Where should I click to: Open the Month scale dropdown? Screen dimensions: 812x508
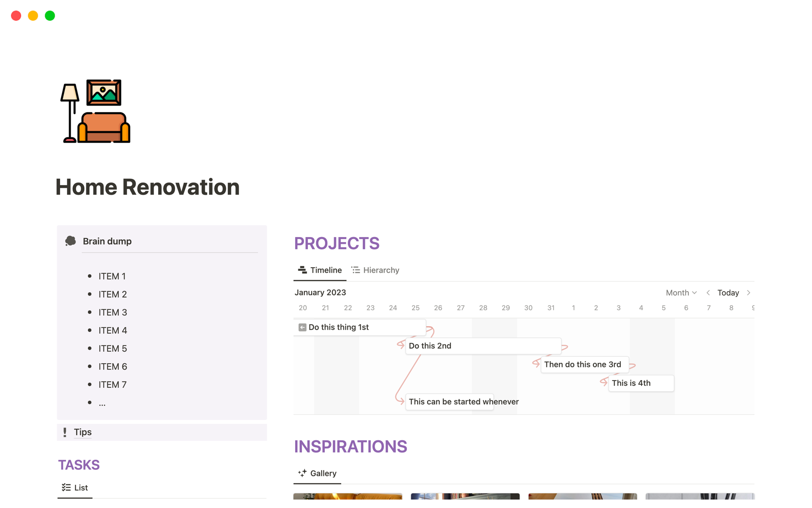tap(681, 293)
